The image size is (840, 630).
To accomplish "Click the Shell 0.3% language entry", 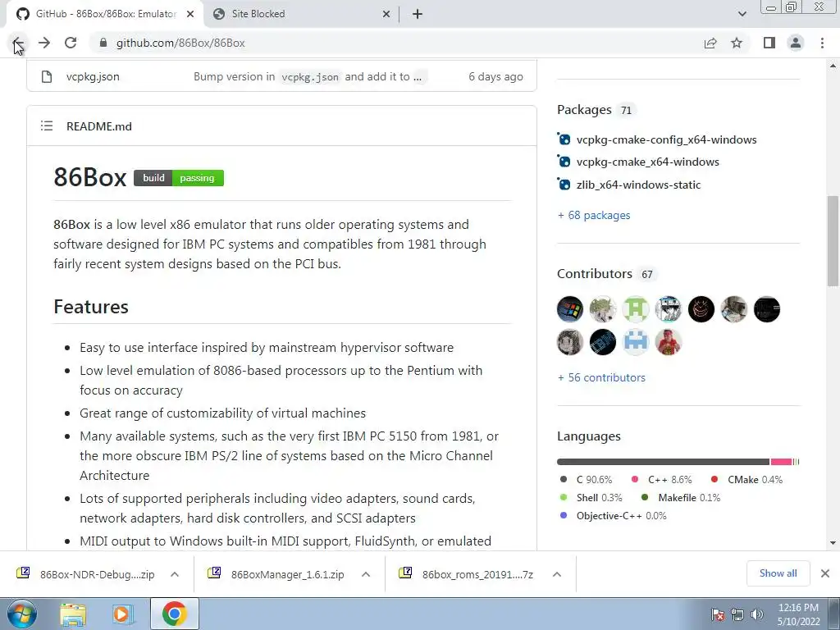I will tap(591, 498).
